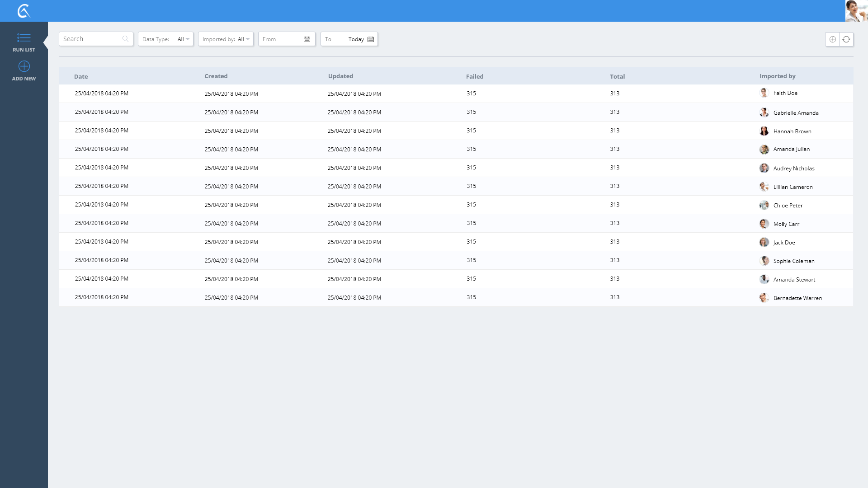Image resolution: width=868 pixels, height=488 pixels.
Task: Select the Bernadette Warren user name
Action: tap(797, 298)
